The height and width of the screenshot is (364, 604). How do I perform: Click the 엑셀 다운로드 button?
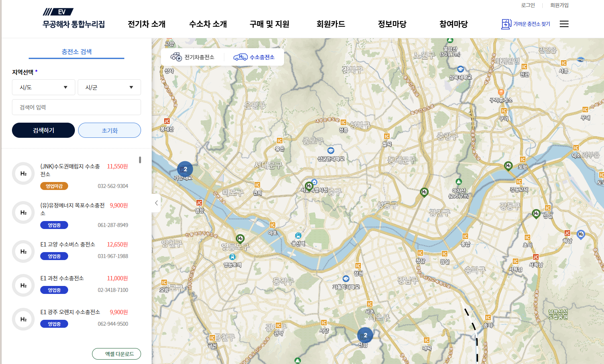pyautogui.click(x=116, y=354)
